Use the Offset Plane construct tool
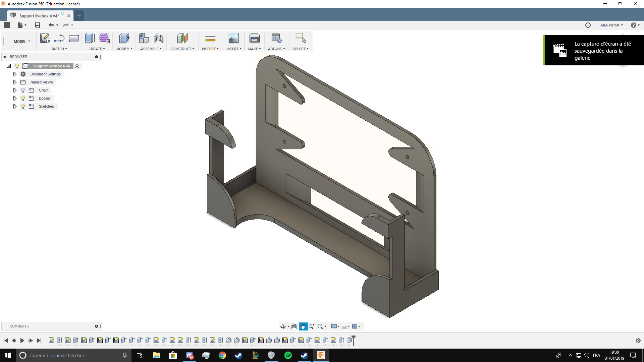 point(182,38)
